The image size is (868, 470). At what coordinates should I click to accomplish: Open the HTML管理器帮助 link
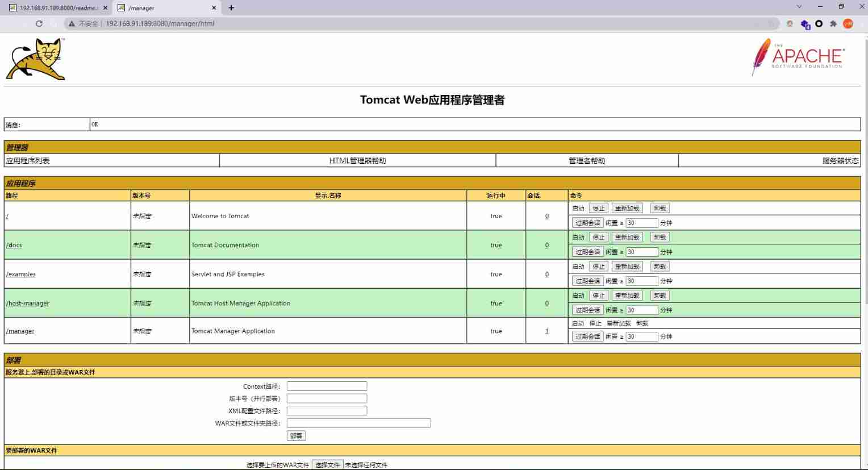357,161
